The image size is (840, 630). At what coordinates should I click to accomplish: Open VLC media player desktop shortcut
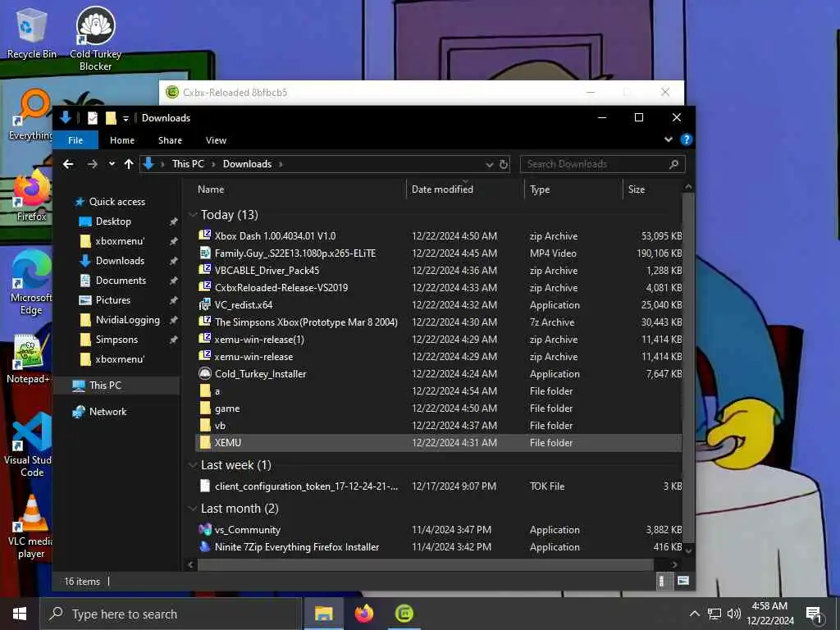31,527
